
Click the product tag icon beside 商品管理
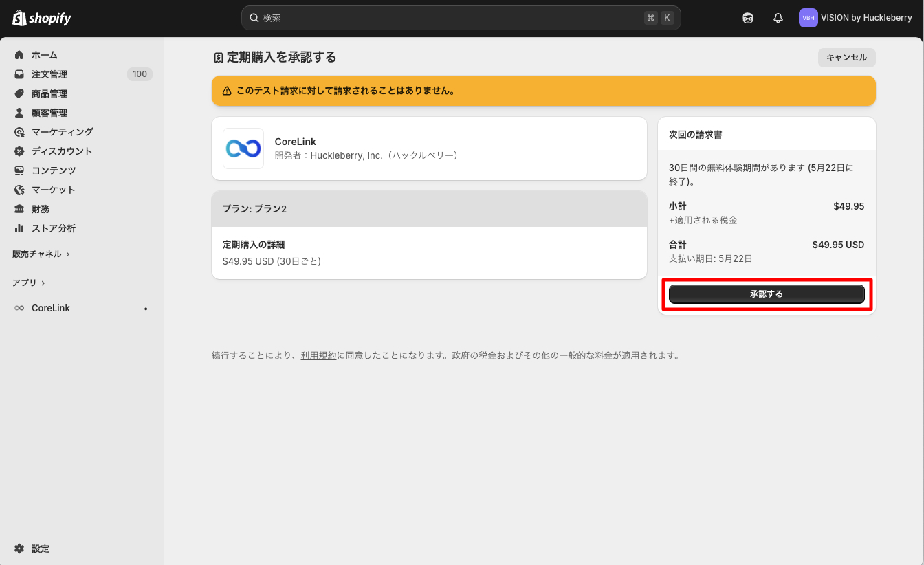click(x=19, y=93)
